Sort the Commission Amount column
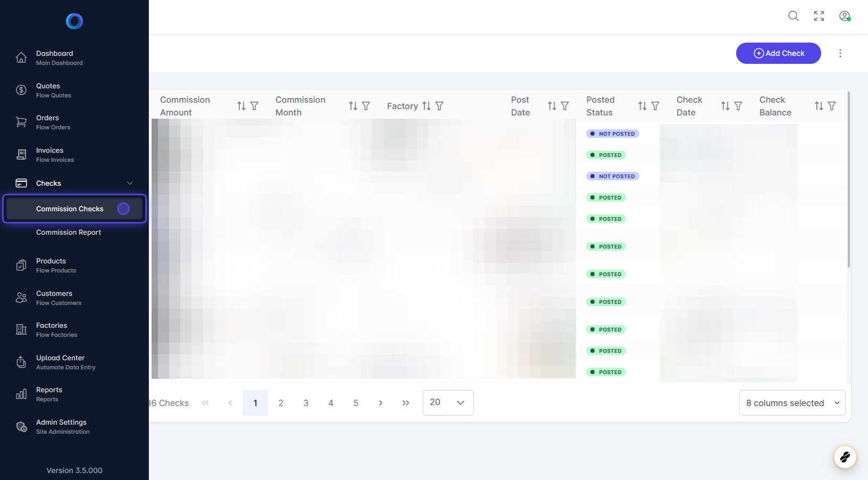Viewport: 868px width, 480px height. 240,105
